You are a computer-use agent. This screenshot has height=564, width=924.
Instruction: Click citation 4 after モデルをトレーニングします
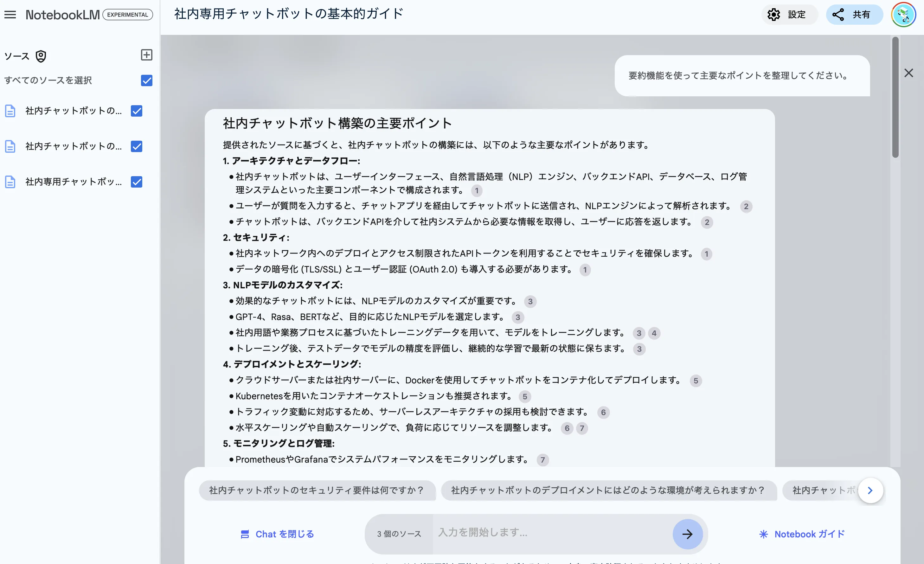654,333
